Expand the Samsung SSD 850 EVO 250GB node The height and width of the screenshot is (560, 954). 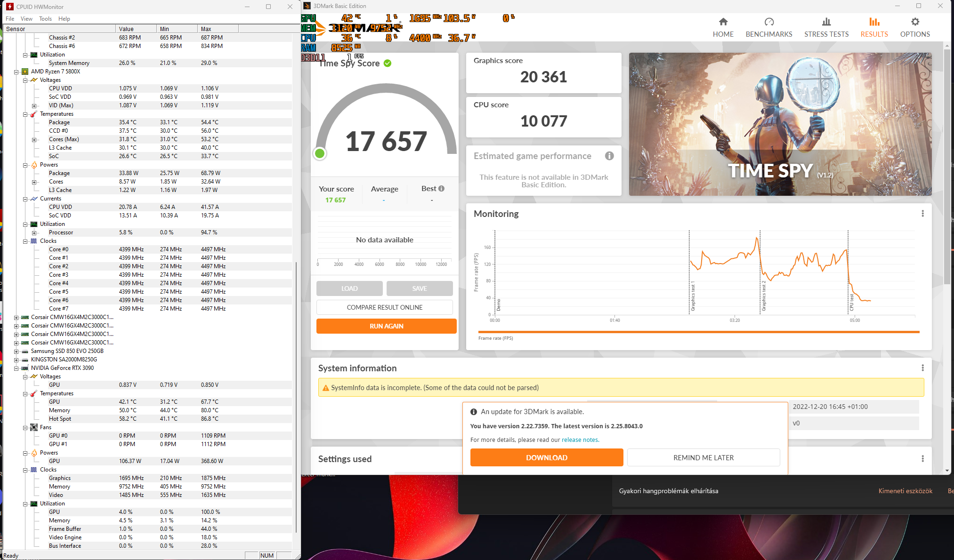click(x=16, y=352)
